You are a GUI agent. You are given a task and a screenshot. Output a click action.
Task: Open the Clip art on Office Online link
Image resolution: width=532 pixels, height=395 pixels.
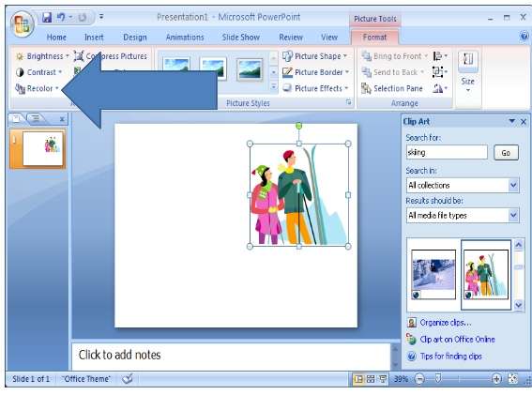(x=457, y=340)
